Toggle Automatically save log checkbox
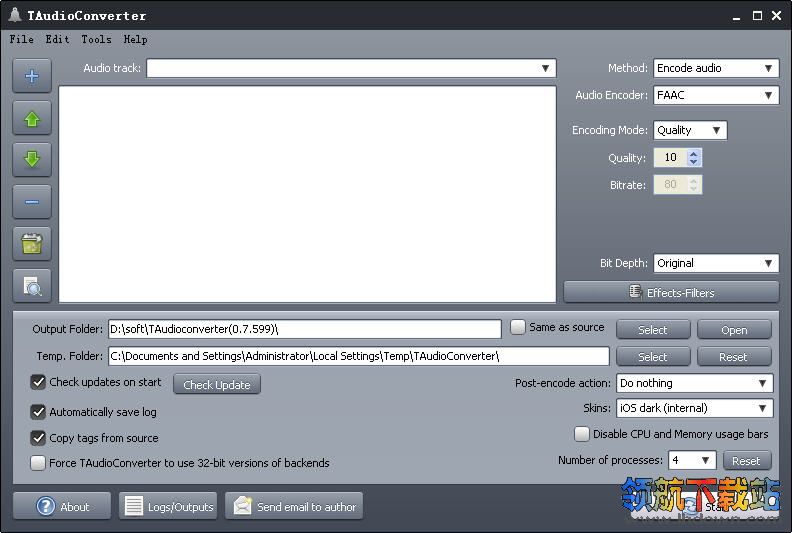The height and width of the screenshot is (533, 792). (x=38, y=412)
